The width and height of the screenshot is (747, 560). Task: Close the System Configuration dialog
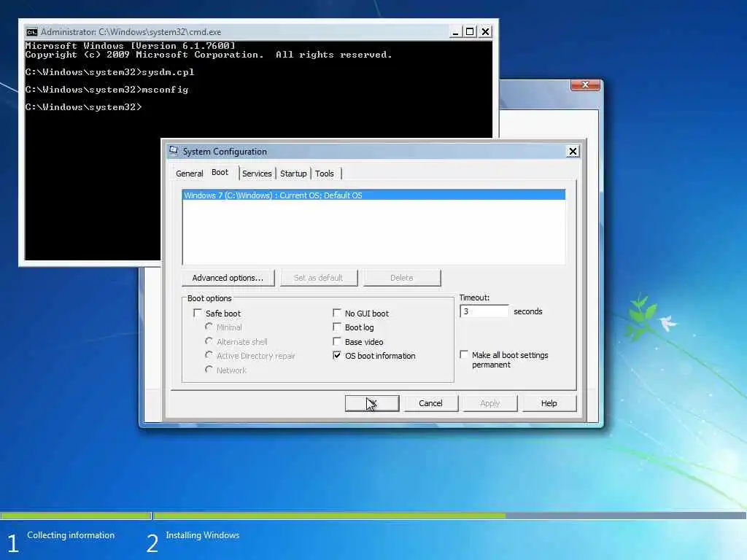tap(573, 152)
